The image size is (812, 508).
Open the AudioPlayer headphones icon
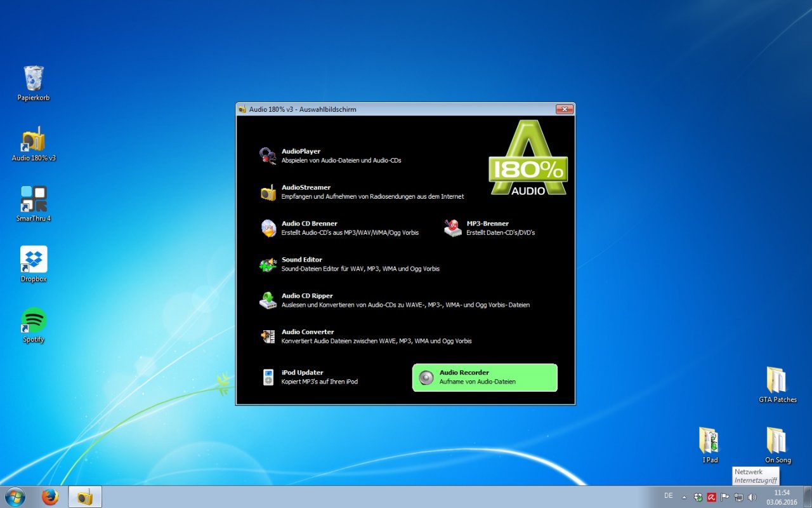click(268, 156)
